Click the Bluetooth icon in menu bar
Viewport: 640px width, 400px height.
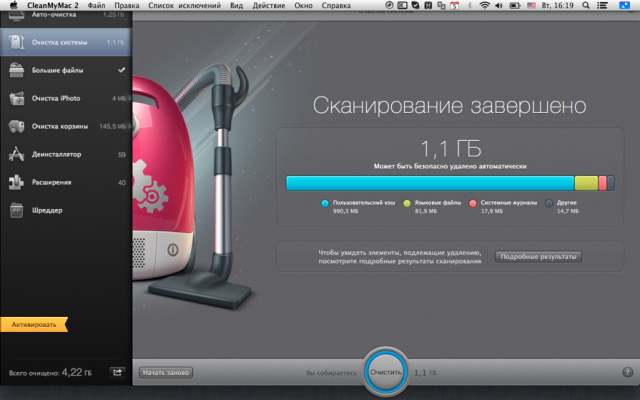[x=469, y=5]
